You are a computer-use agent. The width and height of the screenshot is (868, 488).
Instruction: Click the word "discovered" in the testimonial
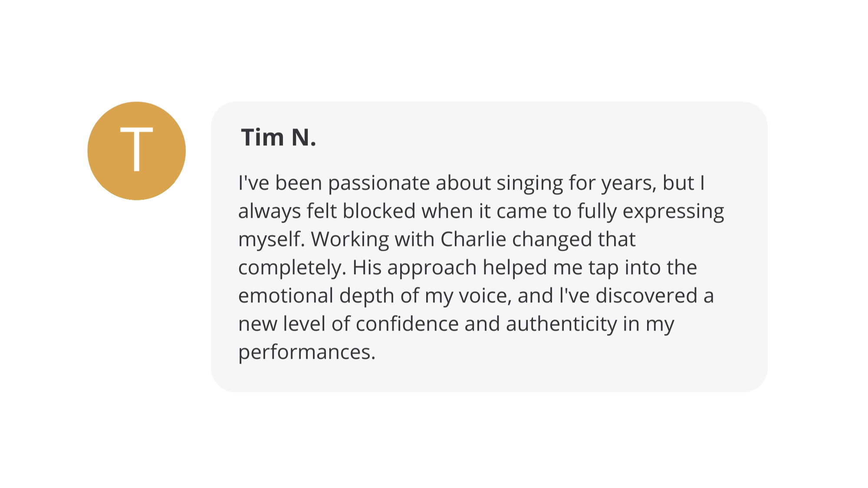(x=646, y=296)
